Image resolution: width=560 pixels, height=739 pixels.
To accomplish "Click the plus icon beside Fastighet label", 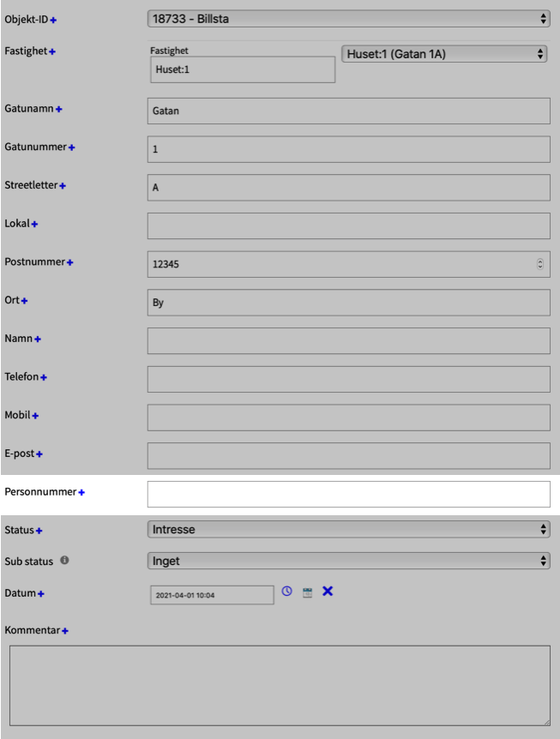I will pyautogui.click(x=52, y=52).
